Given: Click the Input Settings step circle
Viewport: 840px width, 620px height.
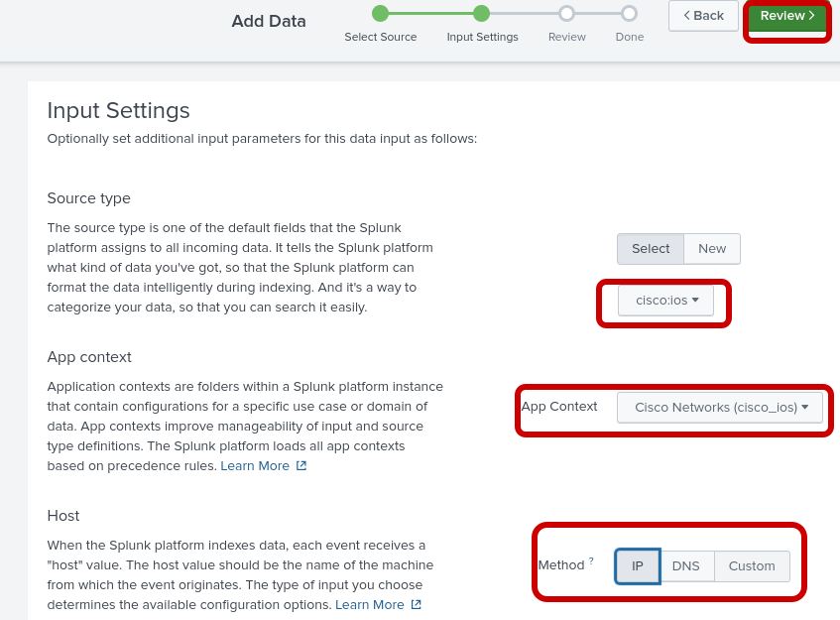Looking at the screenshot, I should [x=481, y=14].
